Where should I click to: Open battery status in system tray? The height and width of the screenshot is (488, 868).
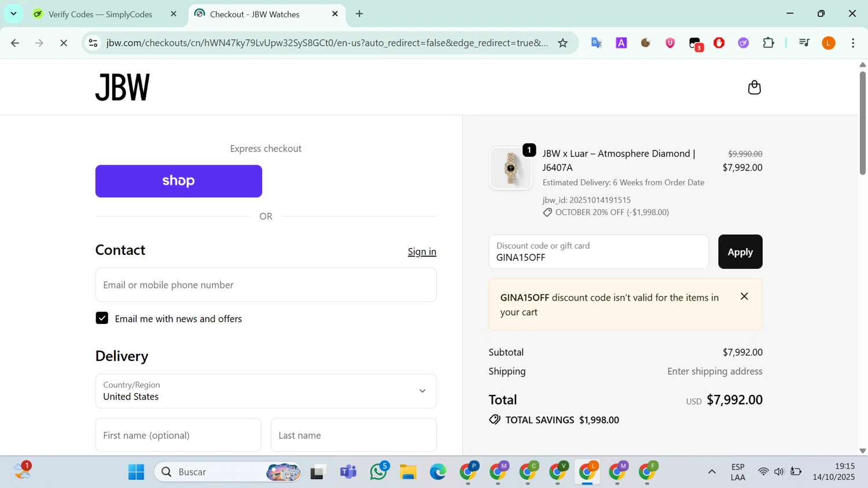pos(796,472)
